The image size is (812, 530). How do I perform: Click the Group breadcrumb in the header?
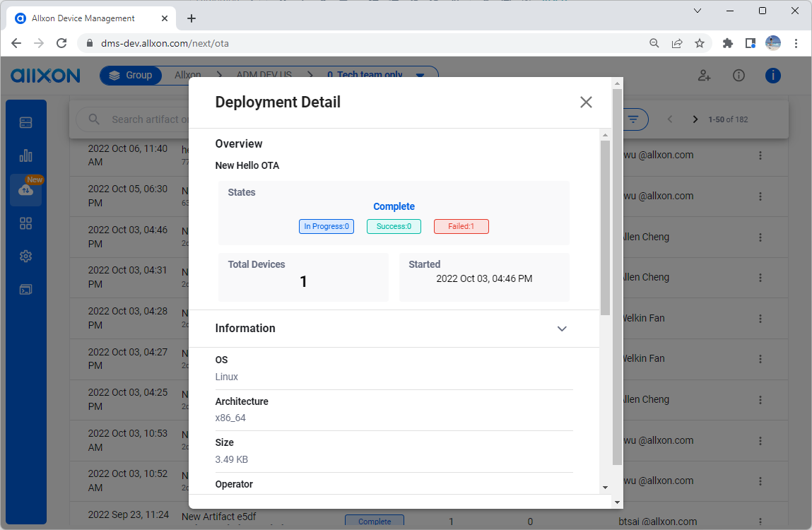point(131,75)
